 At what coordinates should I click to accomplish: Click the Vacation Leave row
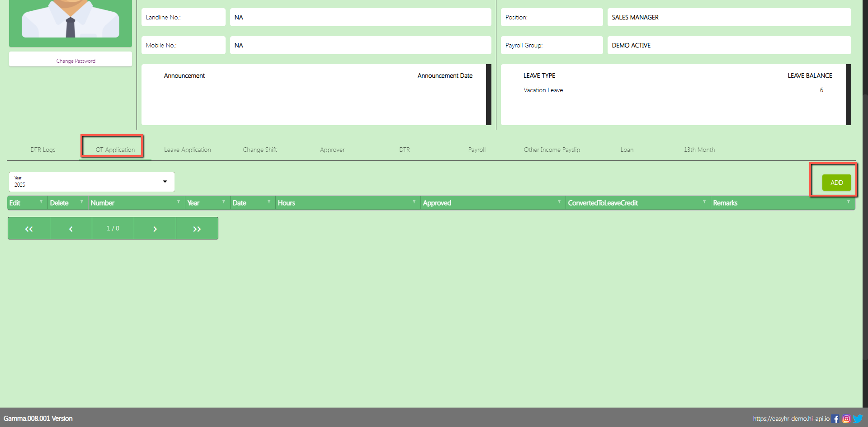[673, 90]
